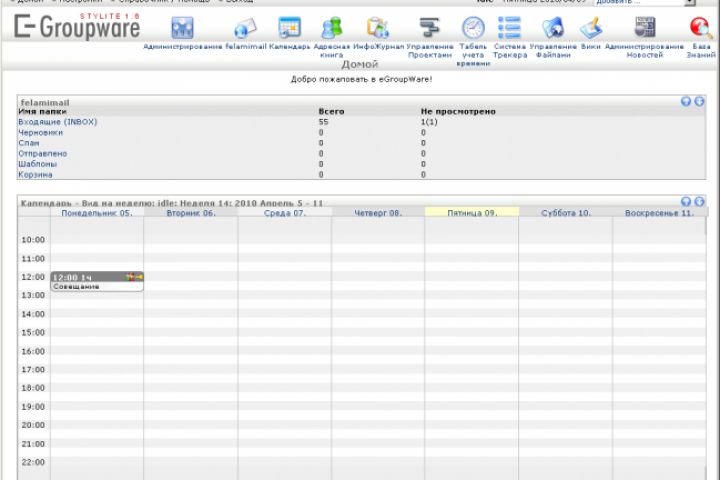Click the 15:00 time label

pyautogui.click(x=33, y=333)
